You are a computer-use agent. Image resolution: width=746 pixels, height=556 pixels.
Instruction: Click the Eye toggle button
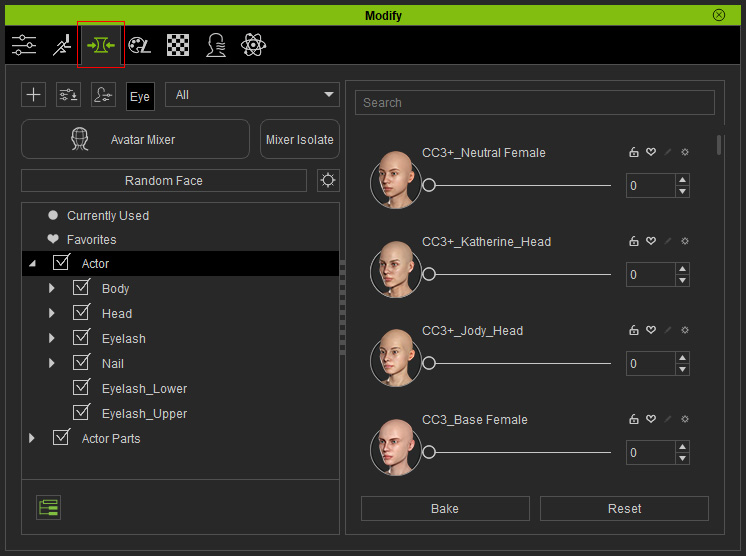pos(140,97)
